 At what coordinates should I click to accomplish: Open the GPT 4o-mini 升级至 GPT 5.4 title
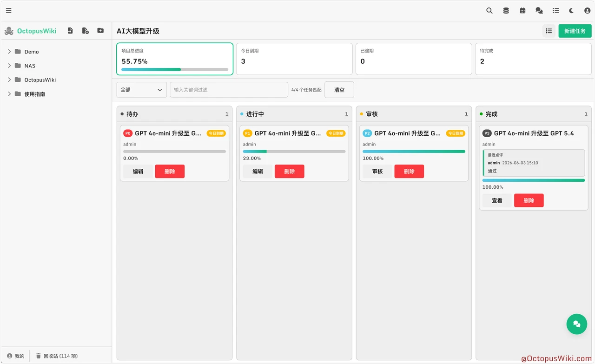tap(534, 133)
